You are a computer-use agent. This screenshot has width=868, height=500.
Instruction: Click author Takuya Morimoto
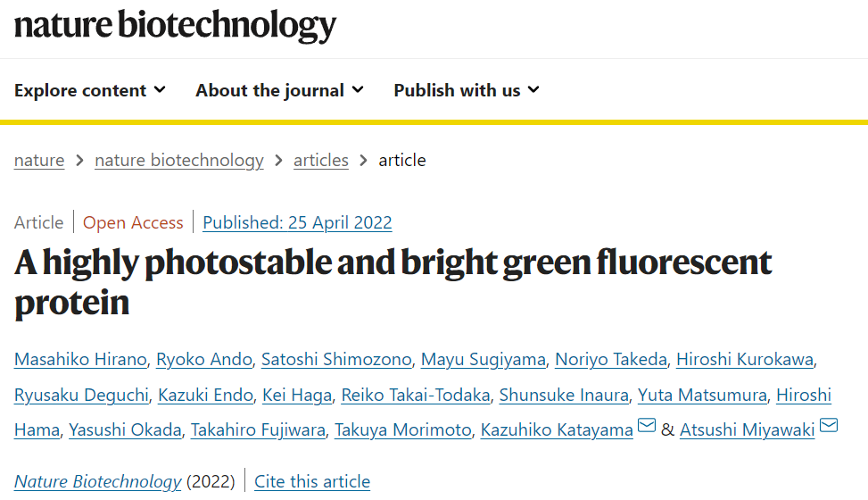click(x=403, y=429)
